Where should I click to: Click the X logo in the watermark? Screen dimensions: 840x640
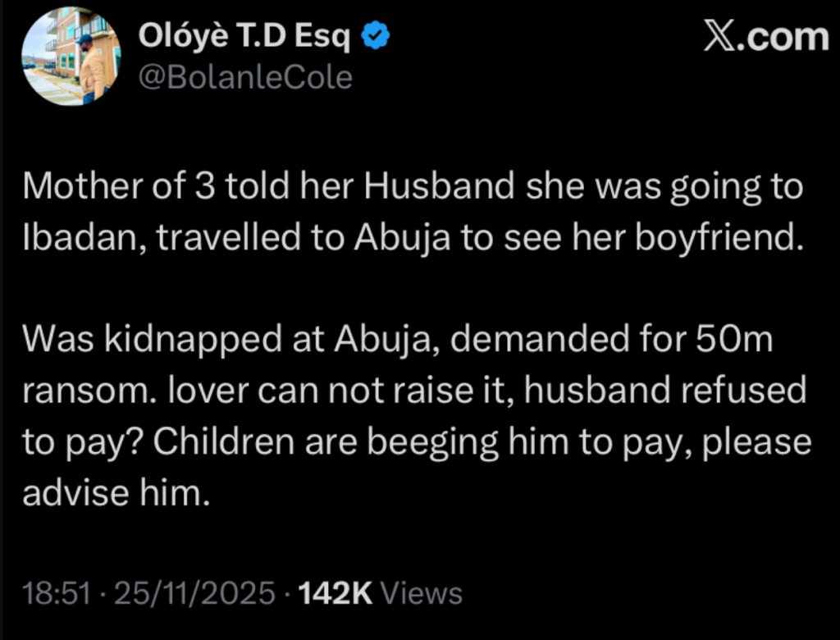(720, 38)
